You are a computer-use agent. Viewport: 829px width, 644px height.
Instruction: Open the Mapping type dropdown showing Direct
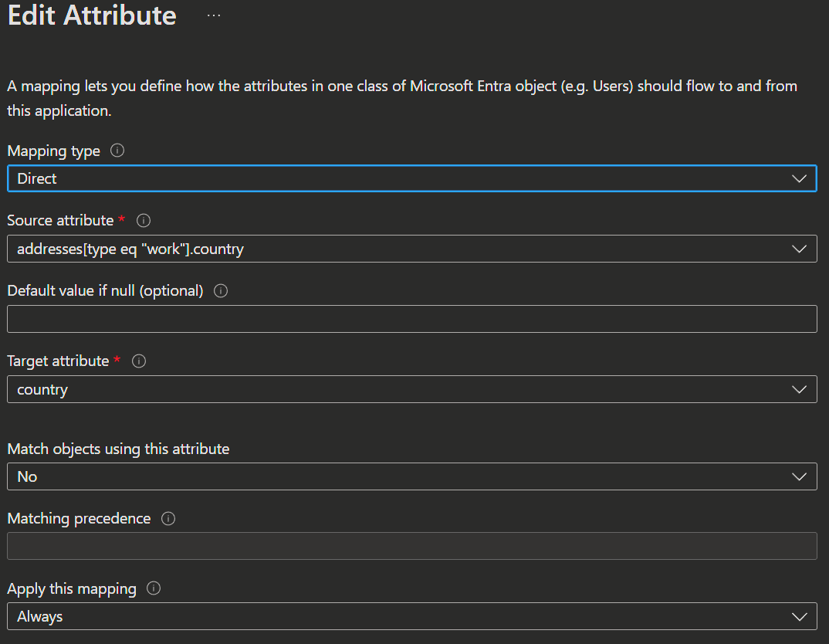412,178
